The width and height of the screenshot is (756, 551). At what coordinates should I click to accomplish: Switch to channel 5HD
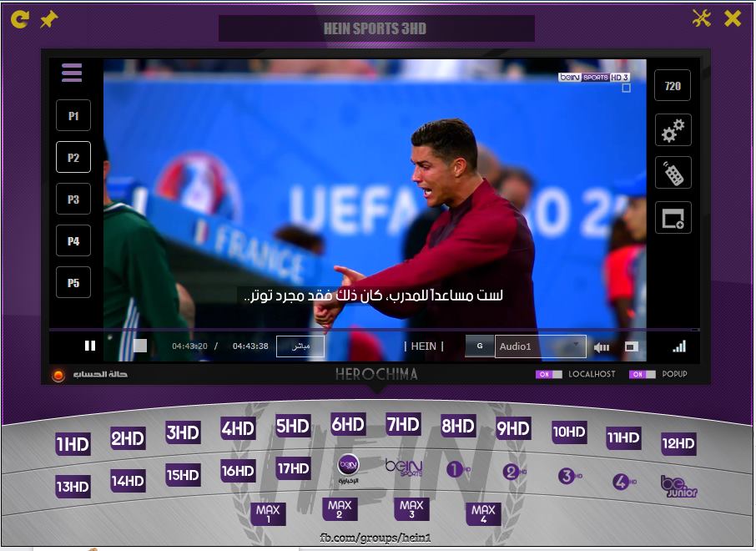(x=293, y=426)
